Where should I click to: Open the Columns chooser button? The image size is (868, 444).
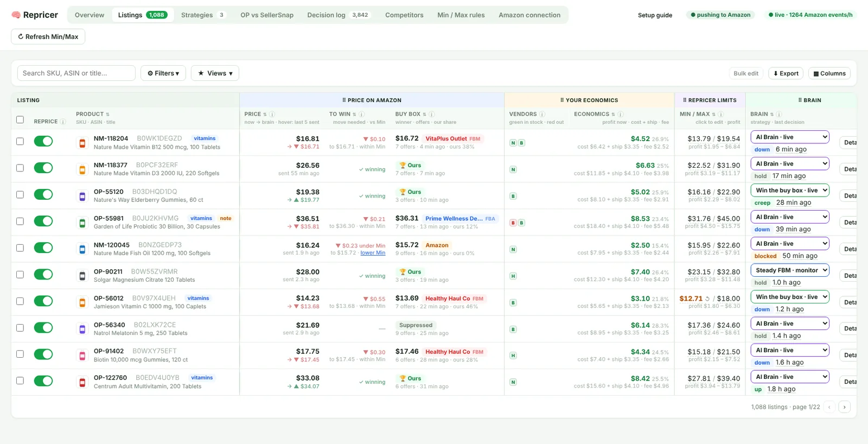point(829,73)
